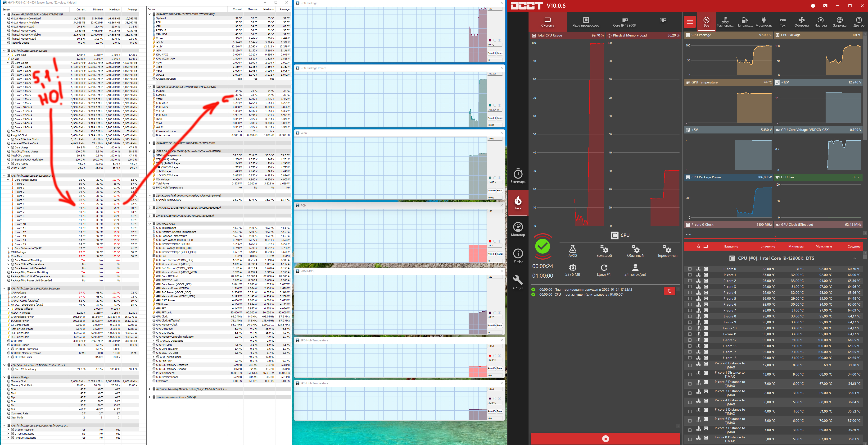Click the OCCT screenshot camera icon
This screenshot has height=445, width=868.
coord(825,6)
